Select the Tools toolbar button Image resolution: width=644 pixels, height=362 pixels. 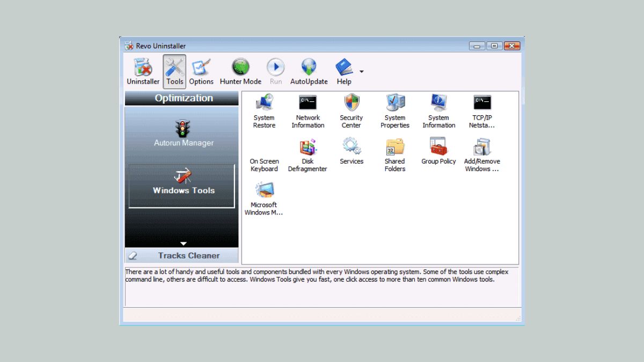[174, 72]
